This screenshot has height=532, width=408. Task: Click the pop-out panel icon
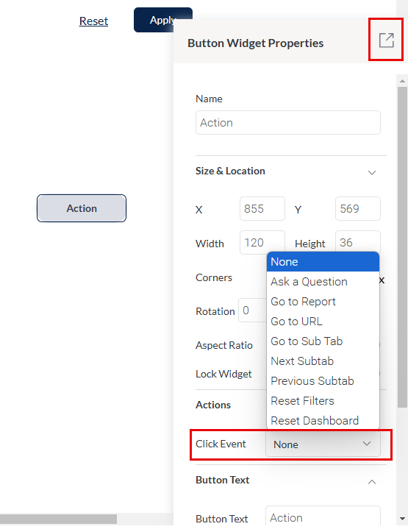(386, 40)
